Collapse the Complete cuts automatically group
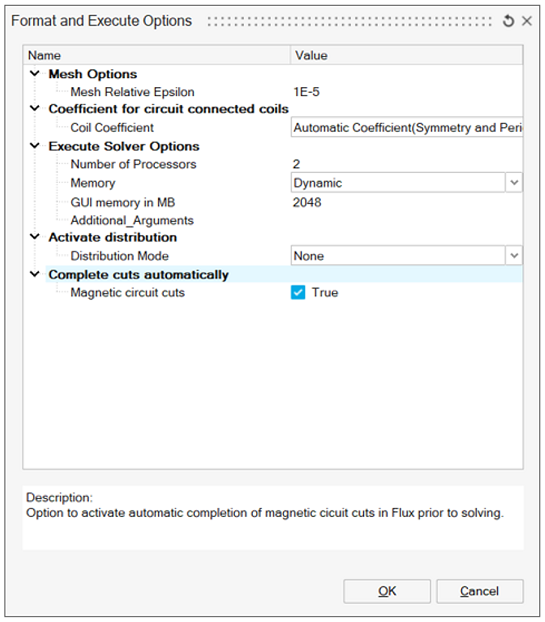Image resolution: width=545 pixels, height=622 pixels. (35, 274)
